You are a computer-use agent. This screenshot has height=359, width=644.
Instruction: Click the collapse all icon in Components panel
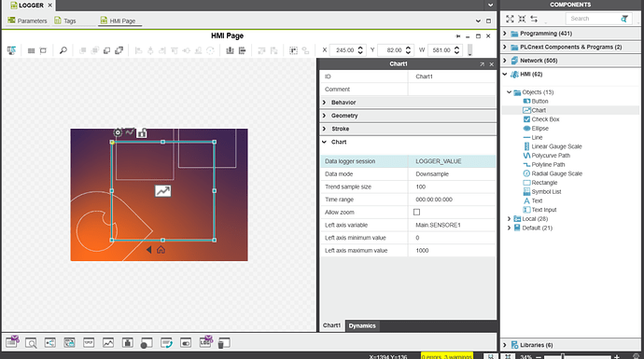click(522, 19)
